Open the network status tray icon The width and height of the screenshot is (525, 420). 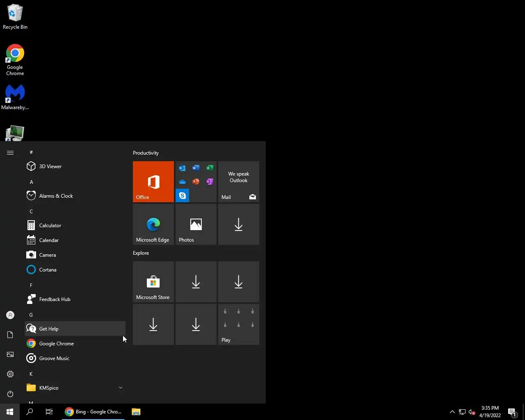pos(462,412)
